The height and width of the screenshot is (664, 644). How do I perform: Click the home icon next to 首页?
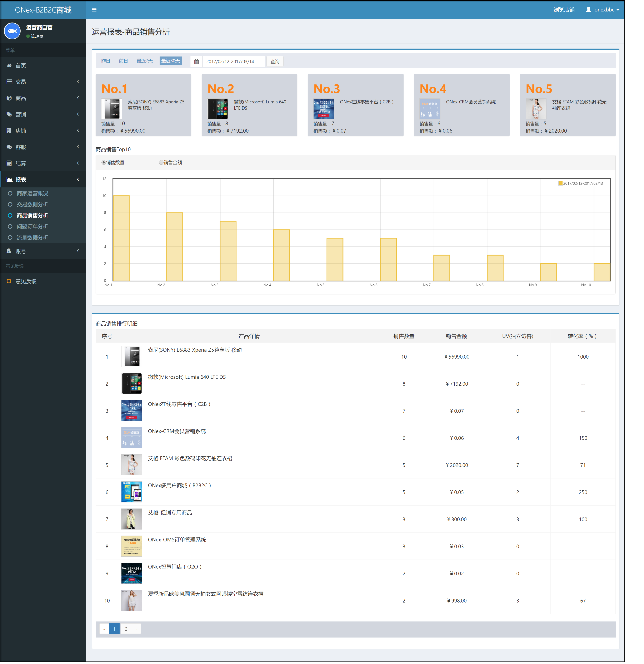point(9,65)
